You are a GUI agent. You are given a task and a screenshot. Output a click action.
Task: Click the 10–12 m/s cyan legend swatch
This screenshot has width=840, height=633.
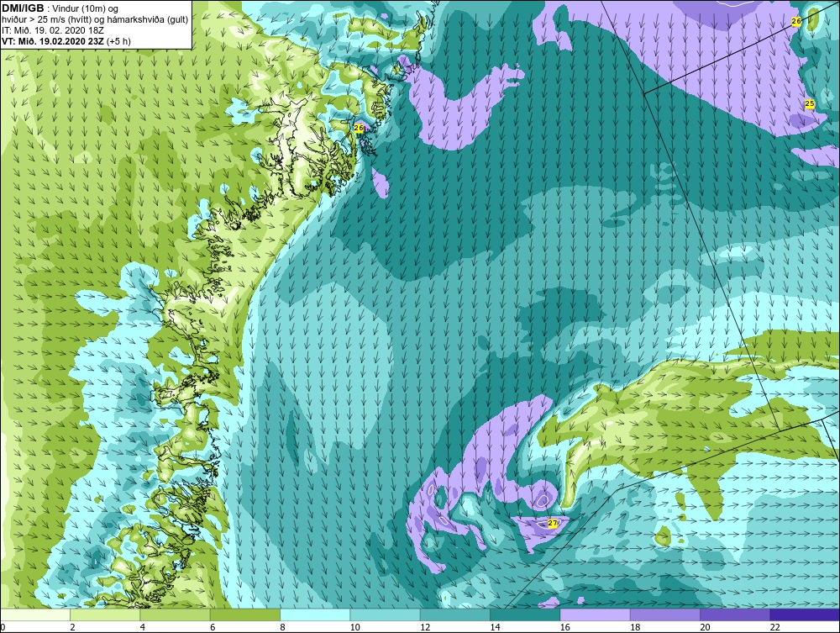click(x=386, y=615)
